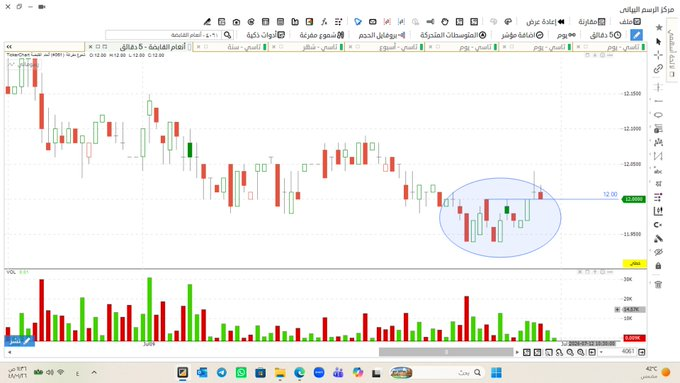Open the favorites star in the sidebar

(658, 27)
